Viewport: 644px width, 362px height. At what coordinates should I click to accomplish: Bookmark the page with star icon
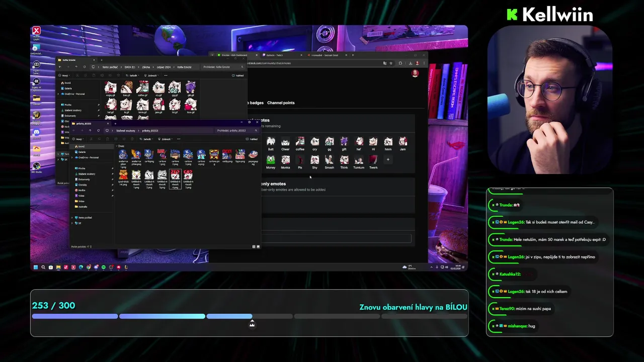pyautogui.click(x=390, y=63)
